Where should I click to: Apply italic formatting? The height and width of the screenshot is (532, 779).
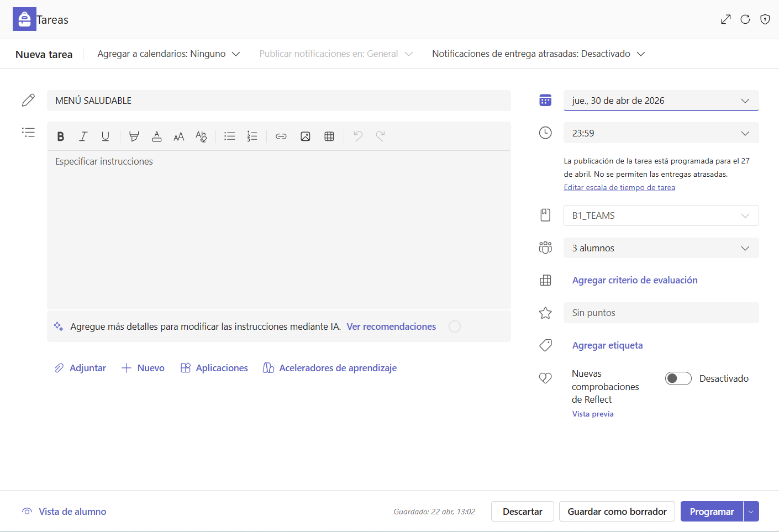83,136
